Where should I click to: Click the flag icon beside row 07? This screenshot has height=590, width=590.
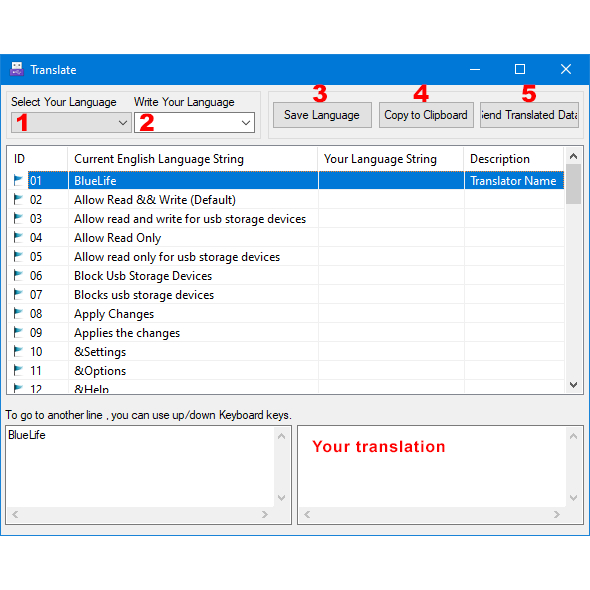(18, 294)
